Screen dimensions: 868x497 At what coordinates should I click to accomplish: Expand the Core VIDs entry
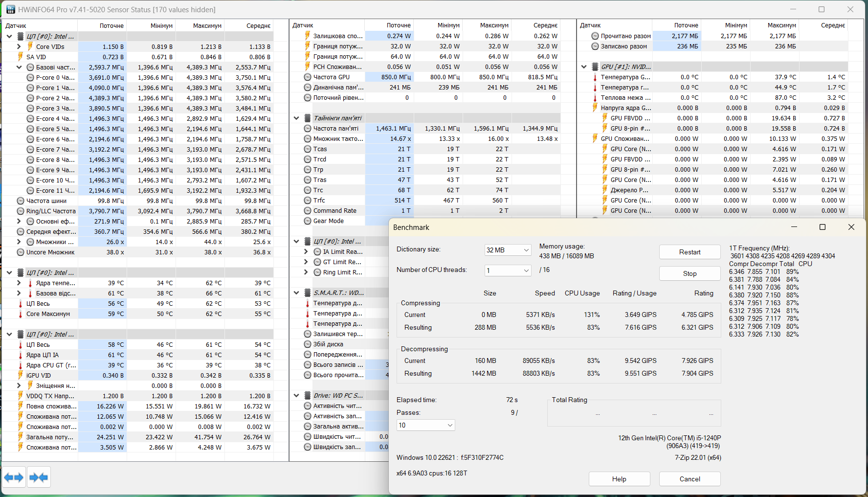tap(19, 46)
